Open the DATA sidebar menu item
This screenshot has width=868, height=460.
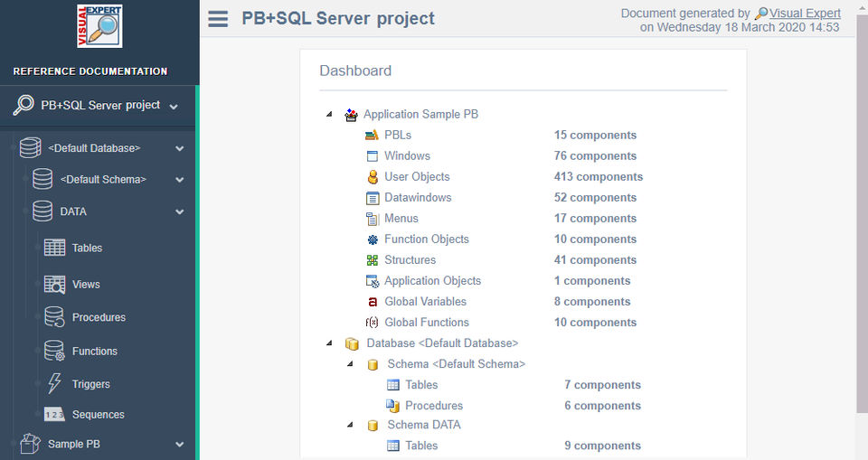click(x=73, y=211)
